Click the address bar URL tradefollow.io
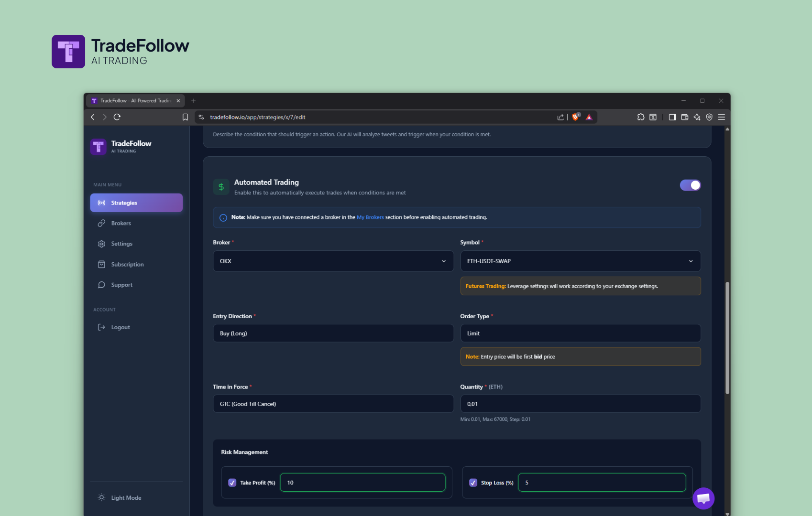 tap(257, 117)
